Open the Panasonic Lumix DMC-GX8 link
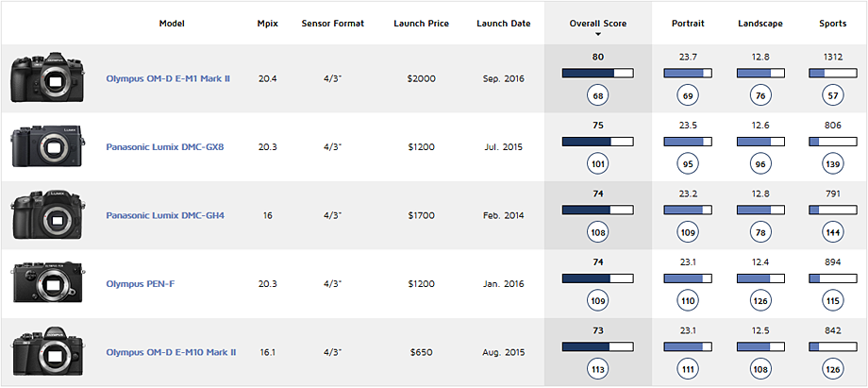The image size is (868, 388). click(165, 147)
